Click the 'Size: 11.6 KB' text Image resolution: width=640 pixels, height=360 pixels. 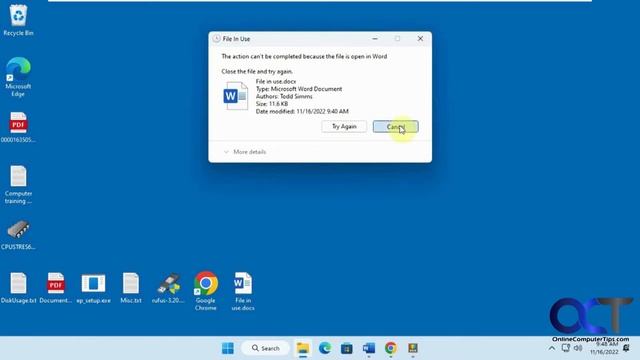[x=272, y=104]
